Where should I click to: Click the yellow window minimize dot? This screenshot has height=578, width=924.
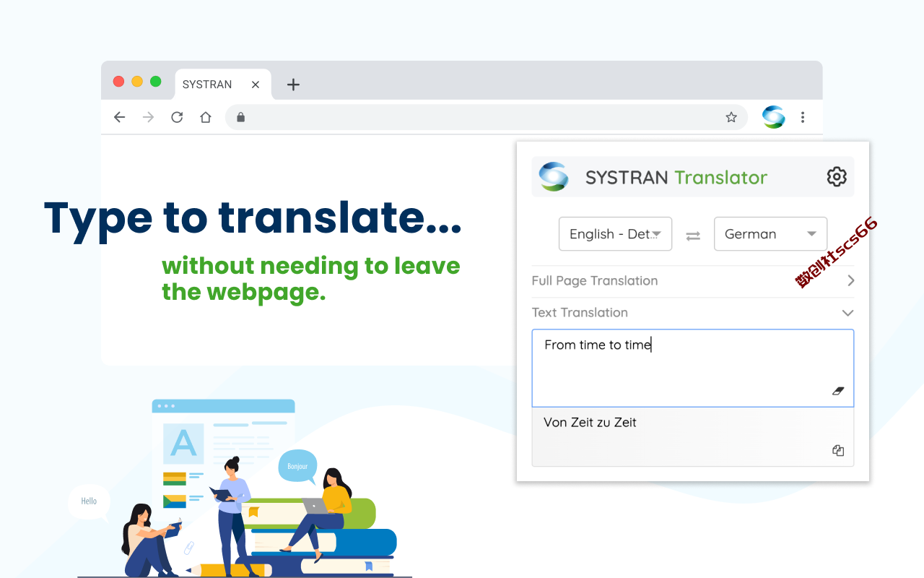pos(137,82)
